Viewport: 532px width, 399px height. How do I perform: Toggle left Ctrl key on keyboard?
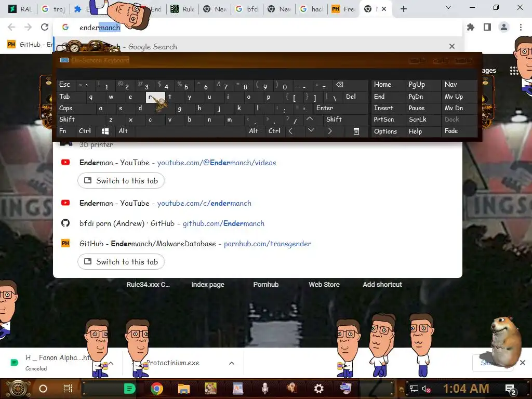coord(85,131)
